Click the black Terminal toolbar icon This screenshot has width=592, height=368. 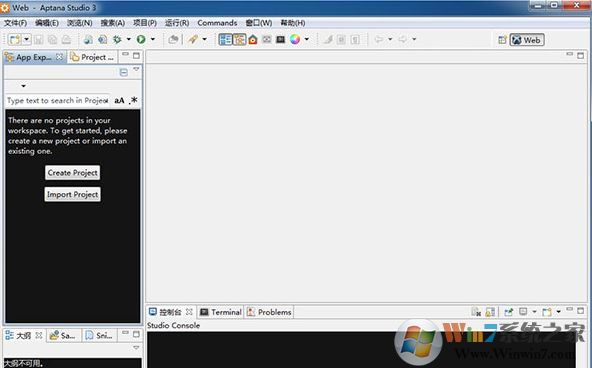(281, 39)
